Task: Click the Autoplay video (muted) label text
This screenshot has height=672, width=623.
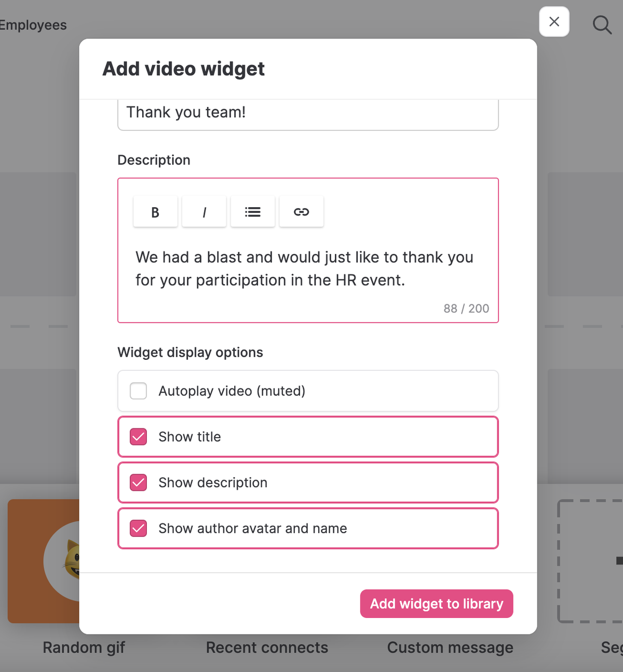Action: [232, 391]
